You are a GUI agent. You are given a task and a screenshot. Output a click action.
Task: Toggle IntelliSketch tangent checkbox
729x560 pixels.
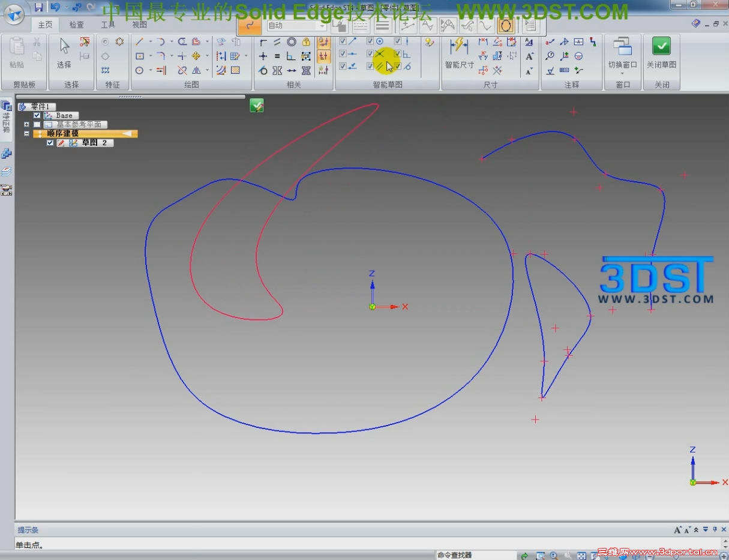click(x=398, y=66)
